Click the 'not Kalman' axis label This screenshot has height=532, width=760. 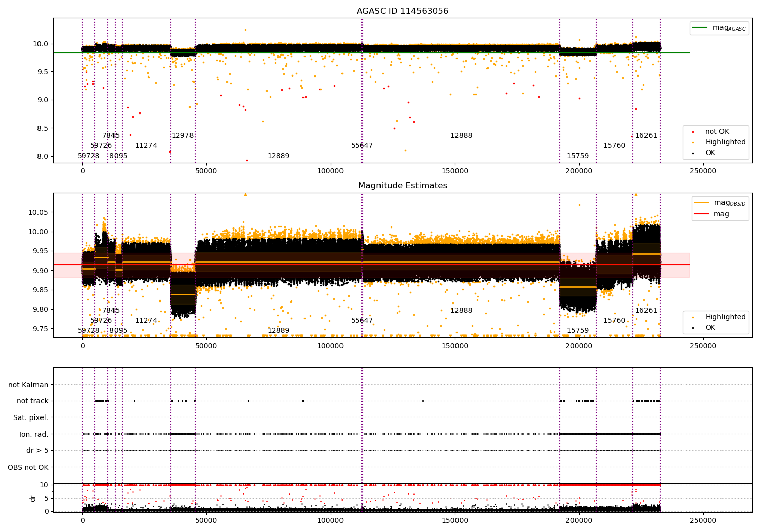click(x=28, y=385)
